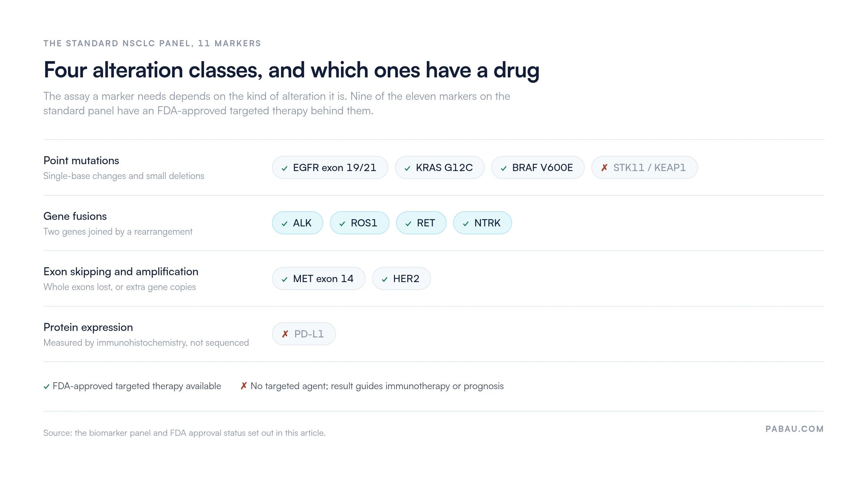Click the main title about four alteration classes
This screenshot has height=481, width=868.
pyautogui.click(x=292, y=70)
